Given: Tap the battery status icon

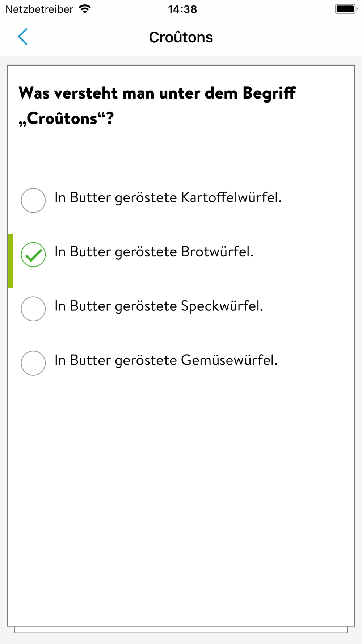Looking at the screenshot, I should coord(346,9).
